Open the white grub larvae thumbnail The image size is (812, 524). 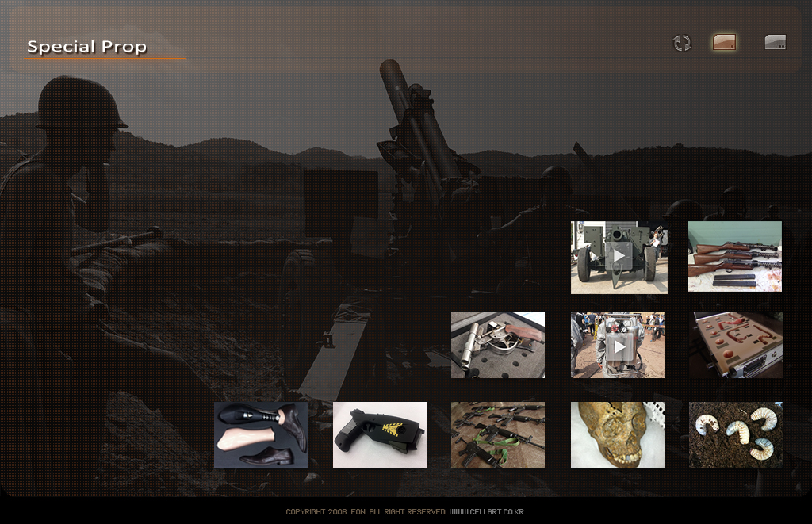pos(735,435)
